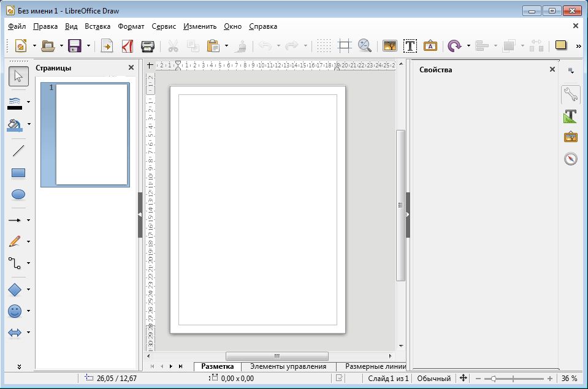
Task: Open the Формат menu
Action: [x=131, y=26]
